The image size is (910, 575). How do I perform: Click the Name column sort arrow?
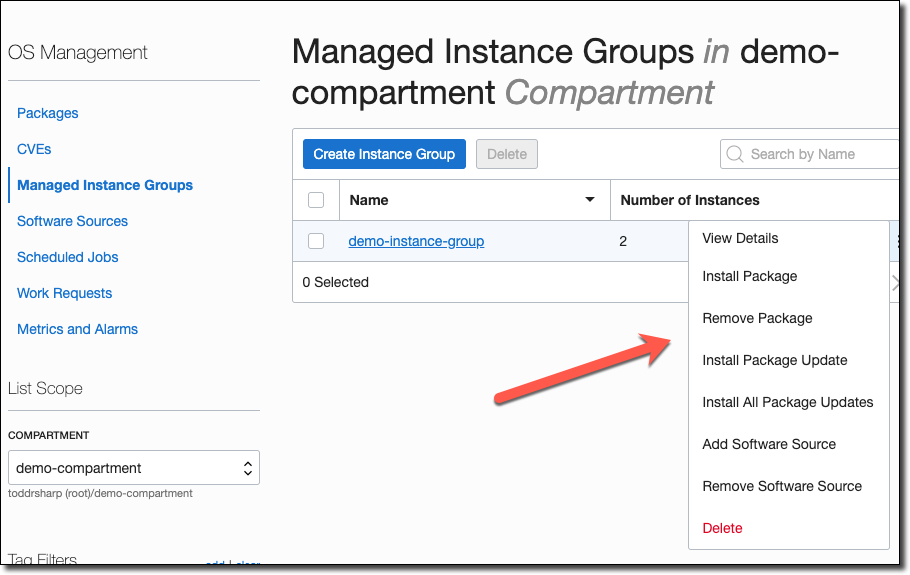(x=590, y=200)
